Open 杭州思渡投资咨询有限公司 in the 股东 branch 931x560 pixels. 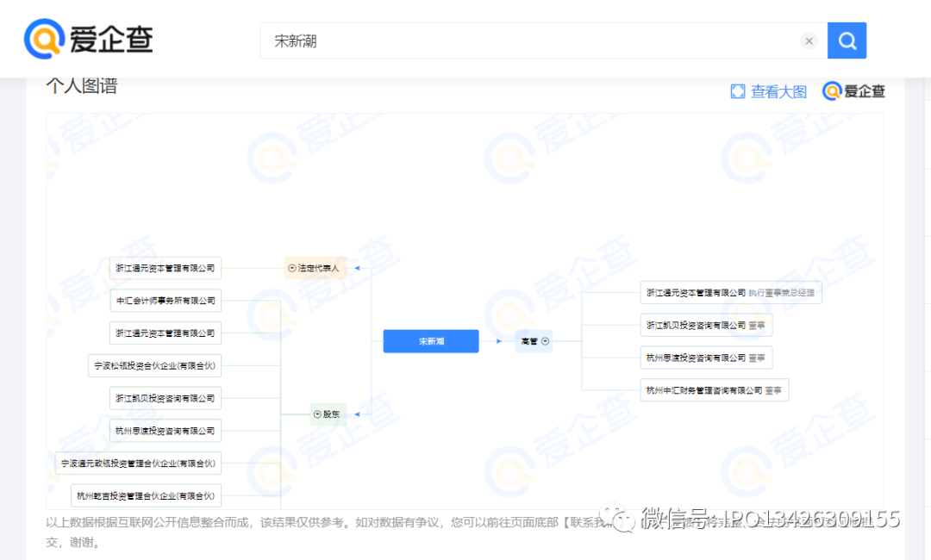165,431
